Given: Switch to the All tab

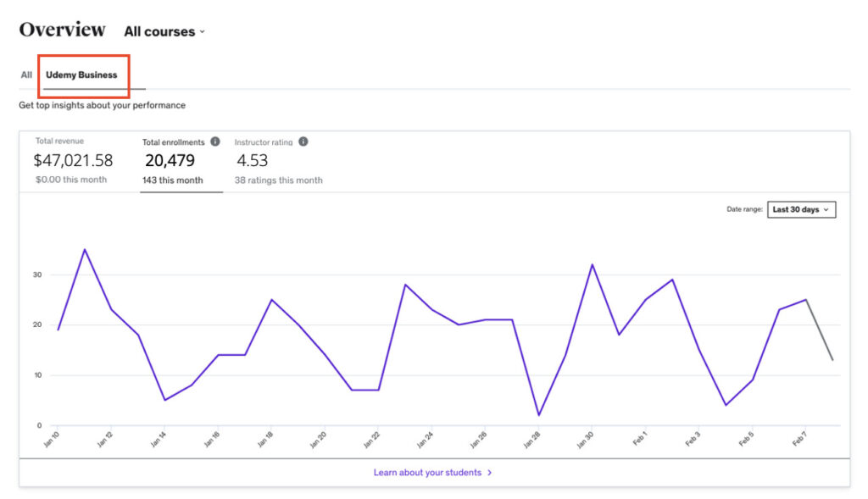Looking at the screenshot, I should click(x=26, y=75).
